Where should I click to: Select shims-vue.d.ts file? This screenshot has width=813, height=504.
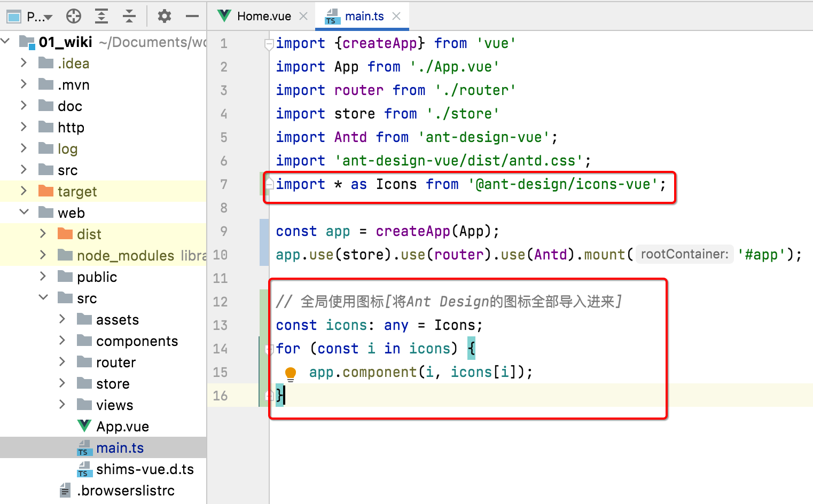click(145, 469)
